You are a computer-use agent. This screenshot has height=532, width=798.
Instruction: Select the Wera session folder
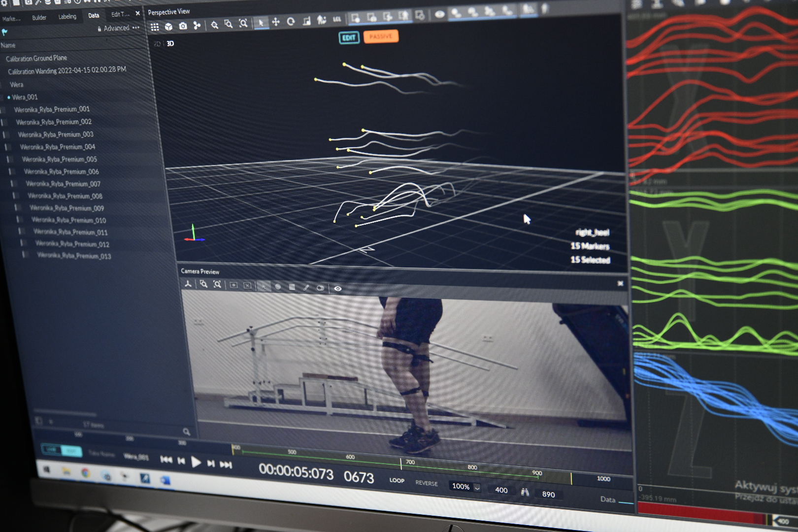(x=16, y=85)
